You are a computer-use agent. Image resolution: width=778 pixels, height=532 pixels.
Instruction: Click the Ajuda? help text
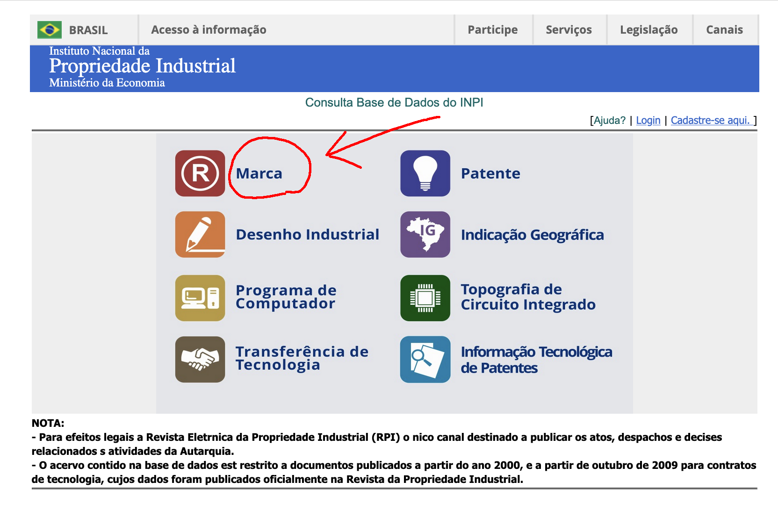point(609,120)
